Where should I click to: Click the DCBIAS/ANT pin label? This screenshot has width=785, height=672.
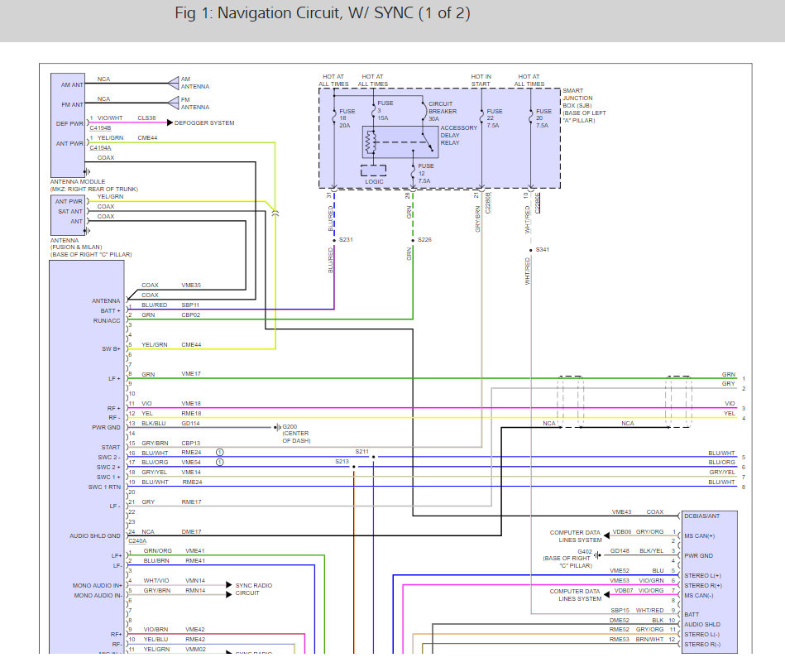(x=702, y=516)
